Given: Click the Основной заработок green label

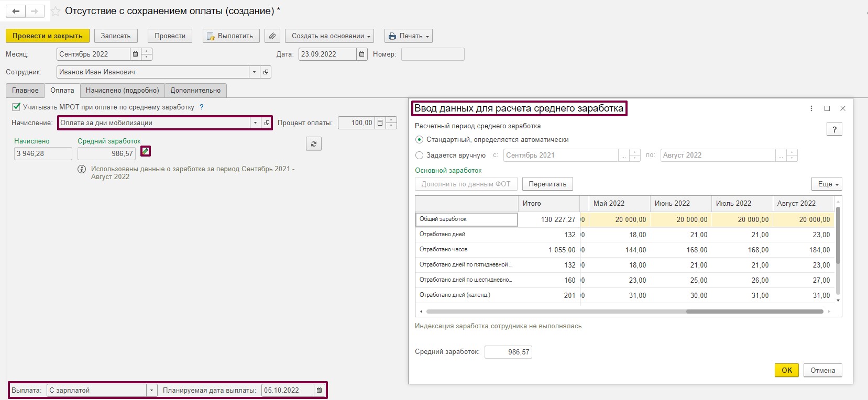Looking at the screenshot, I should 448,170.
